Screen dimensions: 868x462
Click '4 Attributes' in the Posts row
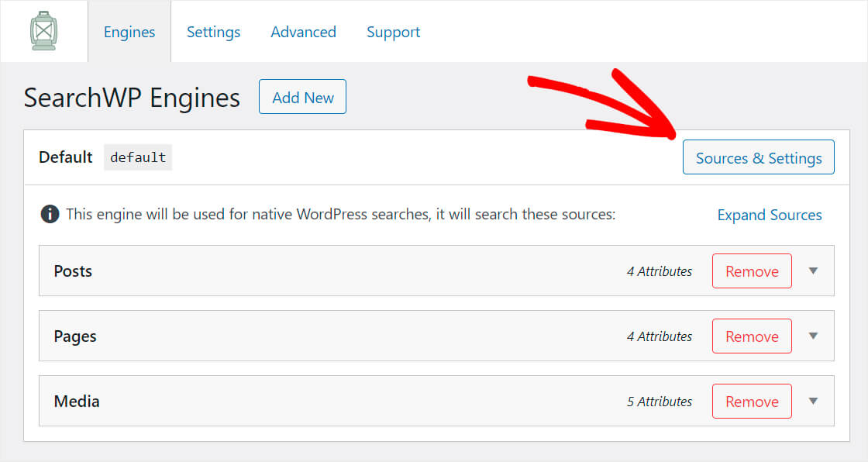click(660, 271)
